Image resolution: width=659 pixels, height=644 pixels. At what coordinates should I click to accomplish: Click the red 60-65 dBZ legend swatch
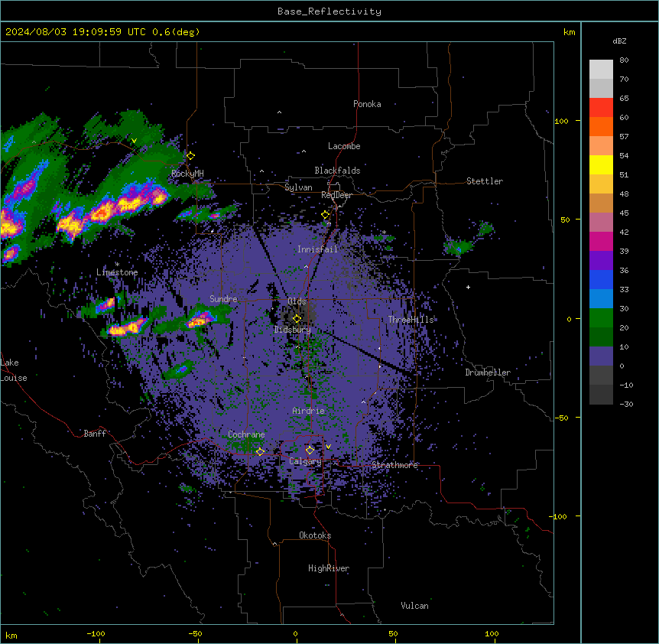601,108
